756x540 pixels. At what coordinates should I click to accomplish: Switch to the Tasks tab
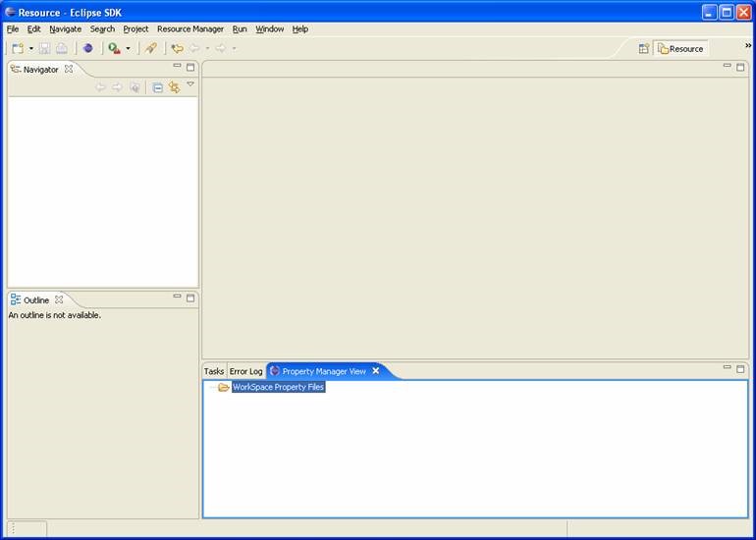214,371
